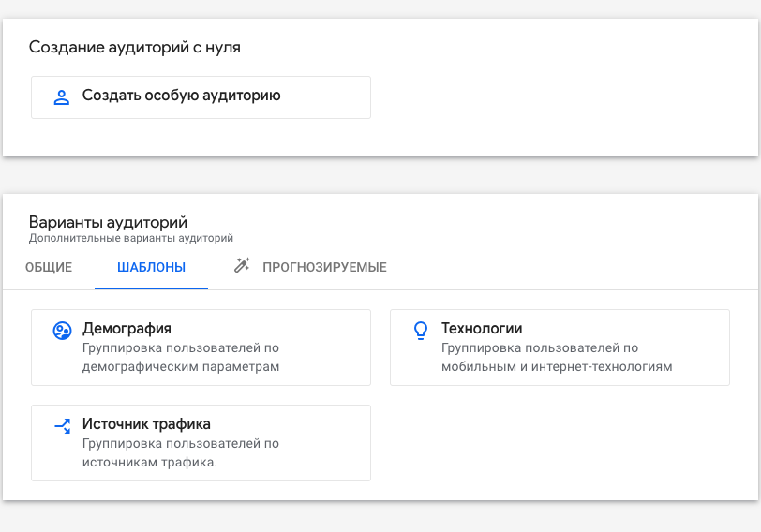Click the Создание аудиторий с нуля heading
The height and width of the screenshot is (532, 761).
pyautogui.click(x=134, y=47)
